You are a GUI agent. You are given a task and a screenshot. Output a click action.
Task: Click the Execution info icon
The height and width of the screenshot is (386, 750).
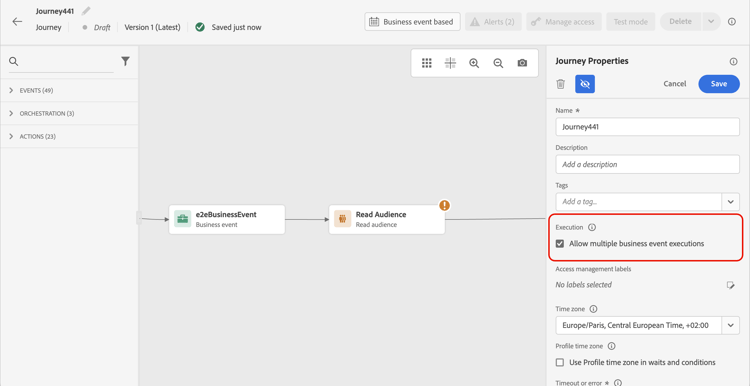(x=592, y=228)
